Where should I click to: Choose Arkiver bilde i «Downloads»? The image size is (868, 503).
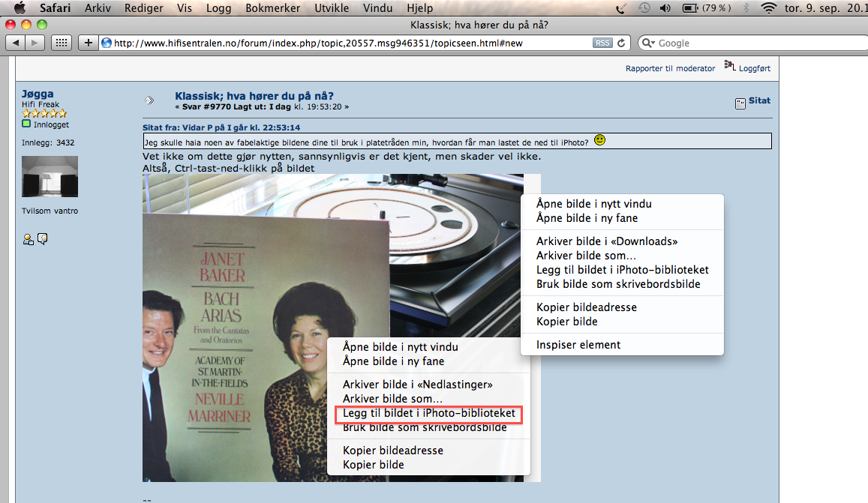click(607, 241)
